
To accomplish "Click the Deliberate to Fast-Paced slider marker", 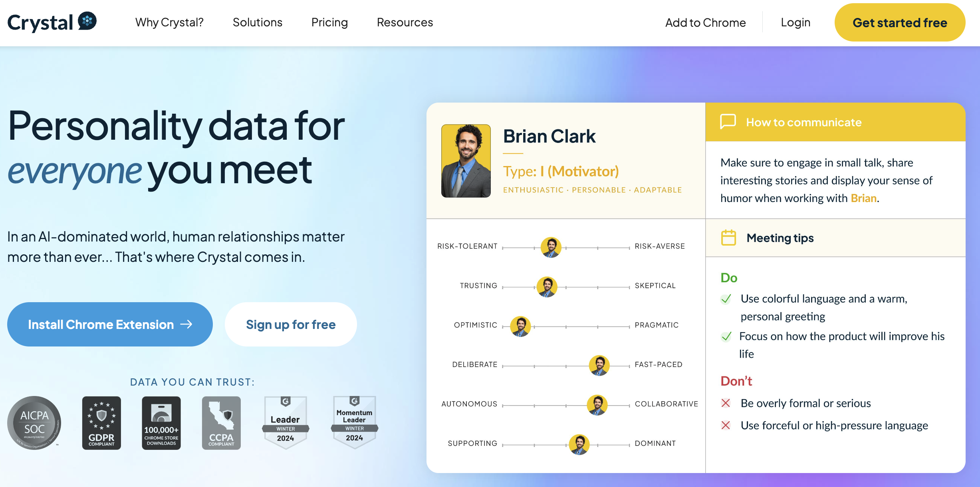I will coord(599,366).
